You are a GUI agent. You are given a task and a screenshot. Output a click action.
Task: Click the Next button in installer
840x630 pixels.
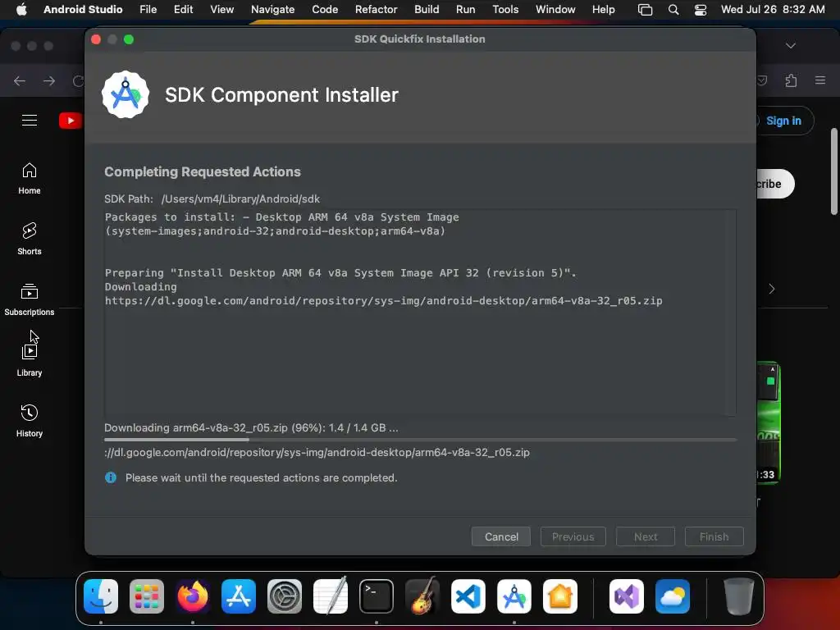tap(645, 536)
